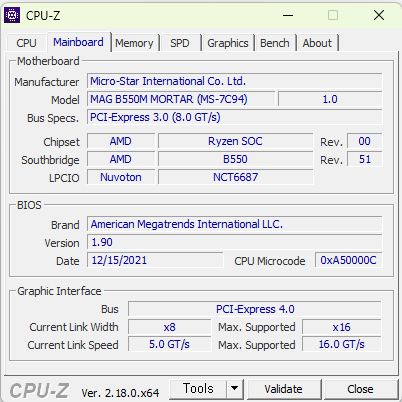Click the Close button at bottom

coord(360,389)
